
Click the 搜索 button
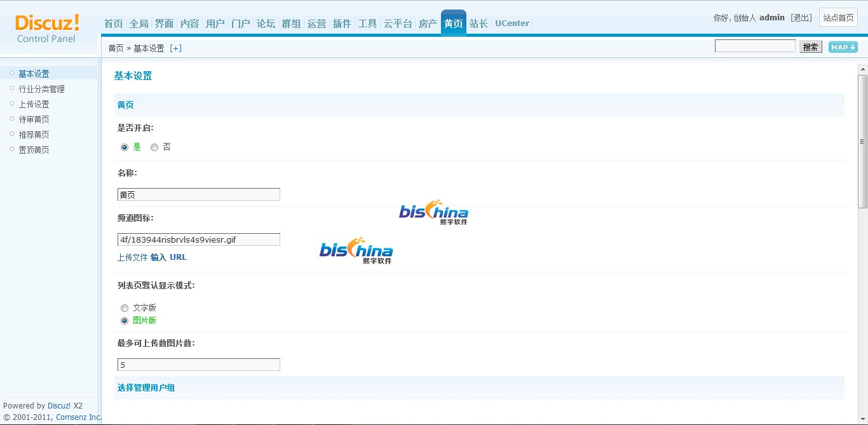(x=811, y=47)
